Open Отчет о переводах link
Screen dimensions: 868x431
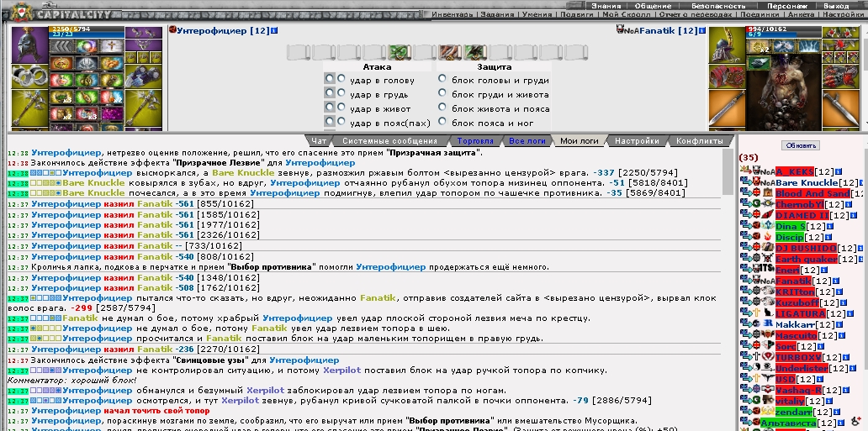[x=696, y=14]
